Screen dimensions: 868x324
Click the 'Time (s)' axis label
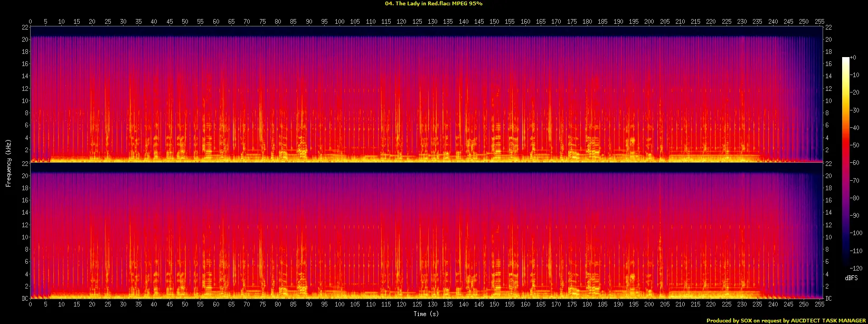[x=426, y=314]
